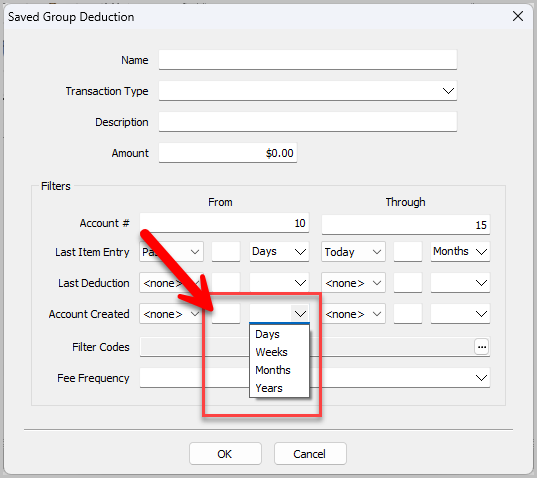This screenshot has height=478, width=537.
Task: Open Last Deduction Through <none> dropdown
Action: tap(353, 283)
